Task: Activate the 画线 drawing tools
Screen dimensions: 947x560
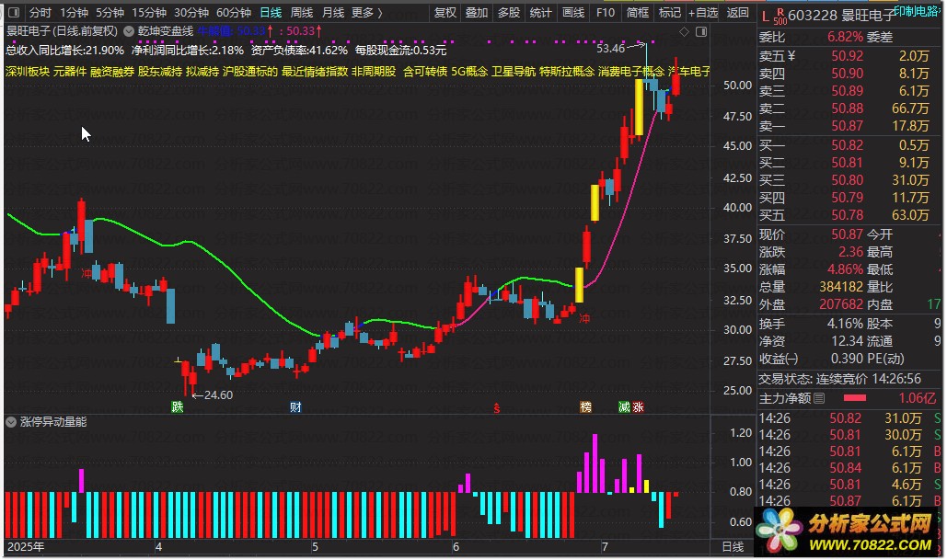Action: point(572,12)
